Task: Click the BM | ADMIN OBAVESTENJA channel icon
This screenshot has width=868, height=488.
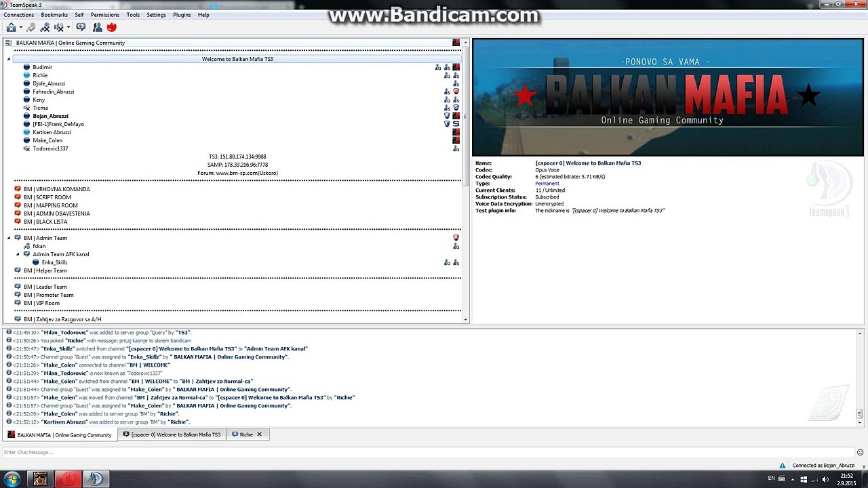Action: 18,213
